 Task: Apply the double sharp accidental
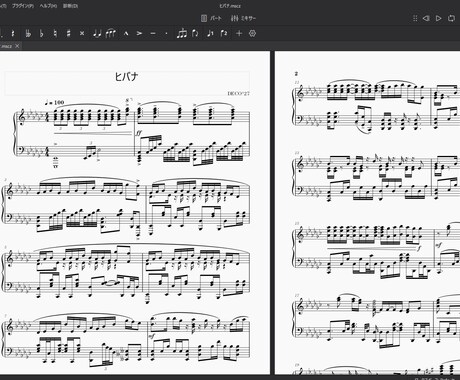point(82,33)
